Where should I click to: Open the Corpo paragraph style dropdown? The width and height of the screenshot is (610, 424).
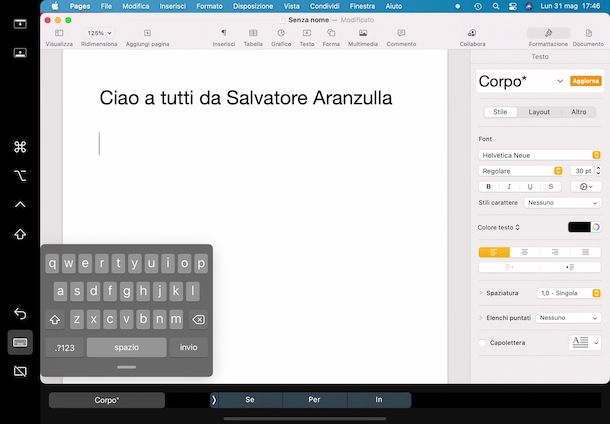(560, 81)
